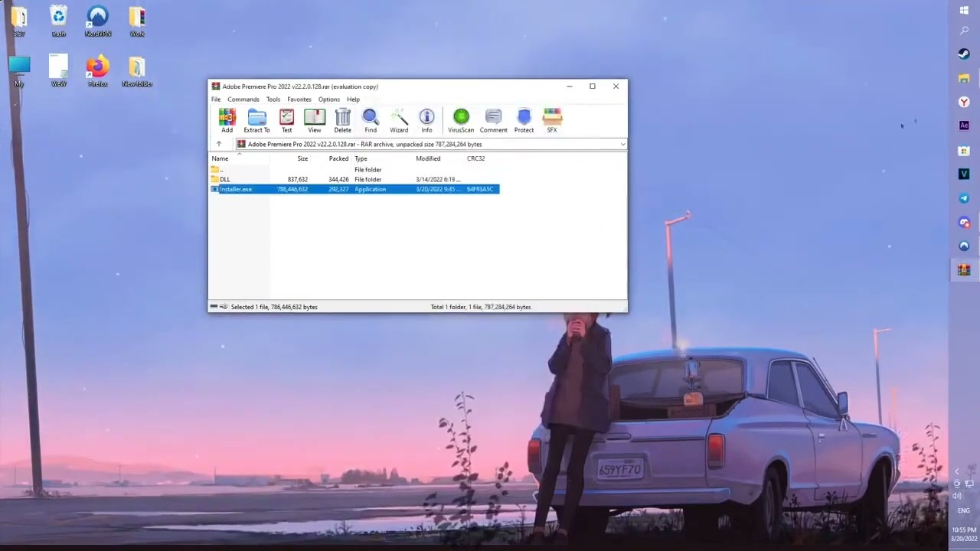Select the My computer desktop icon
This screenshot has width=980, height=551.
pyautogui.click(x=19, y=71)
